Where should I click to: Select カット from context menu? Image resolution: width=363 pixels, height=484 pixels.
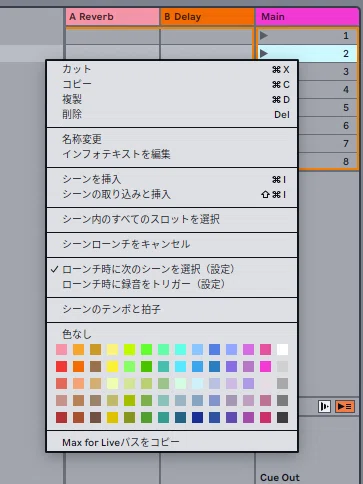pos(172,69)
